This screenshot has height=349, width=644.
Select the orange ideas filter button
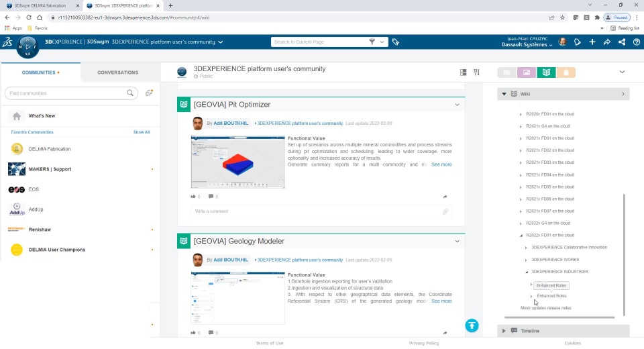click(566, 72)
